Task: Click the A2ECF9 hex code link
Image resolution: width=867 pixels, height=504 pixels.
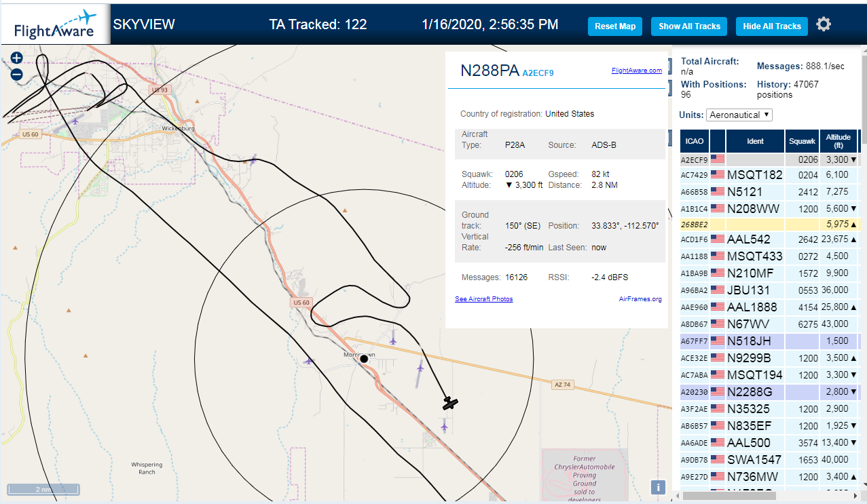Action: 538,73
